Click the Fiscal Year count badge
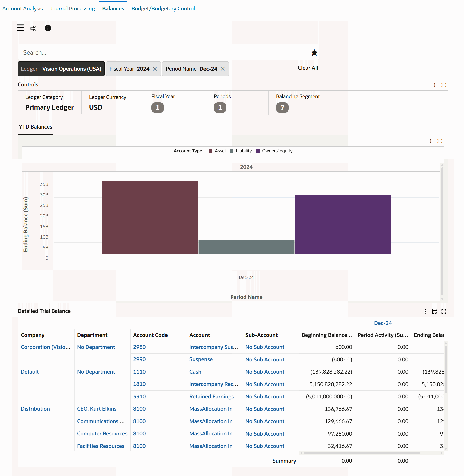The width and height of the screenshot is (464, 476). click(x=158, y=108)
